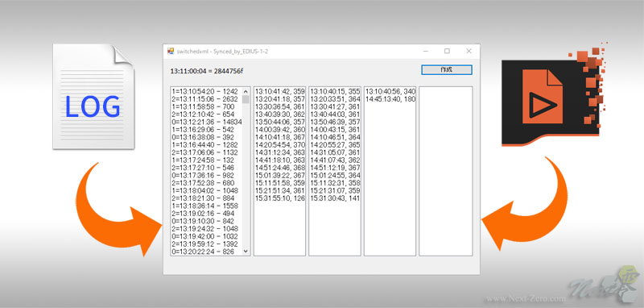Select entry 13:30:36:54, 361
This screenshot has width=644, height=308.
(x=279, y=106)
